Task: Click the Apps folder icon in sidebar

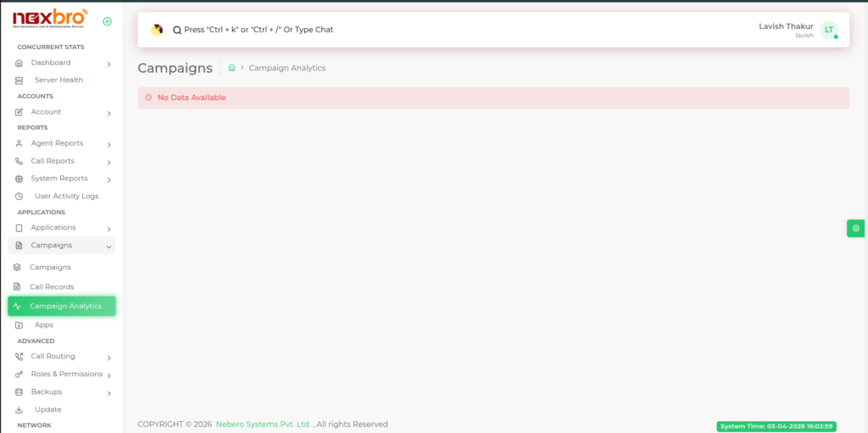Action: [x=19, y=325]
